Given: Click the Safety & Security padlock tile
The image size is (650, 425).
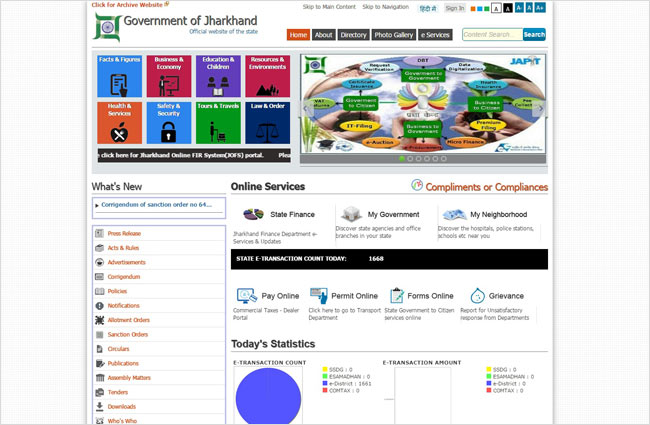Looking at the screenshot, I should click(168, 122).
